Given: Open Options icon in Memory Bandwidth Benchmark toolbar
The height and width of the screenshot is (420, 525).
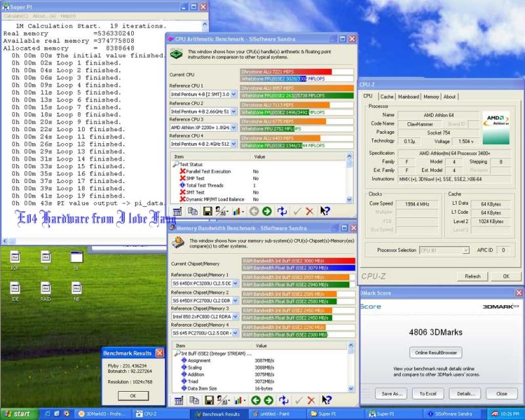Looking at the screenshot, I should 178,400.
